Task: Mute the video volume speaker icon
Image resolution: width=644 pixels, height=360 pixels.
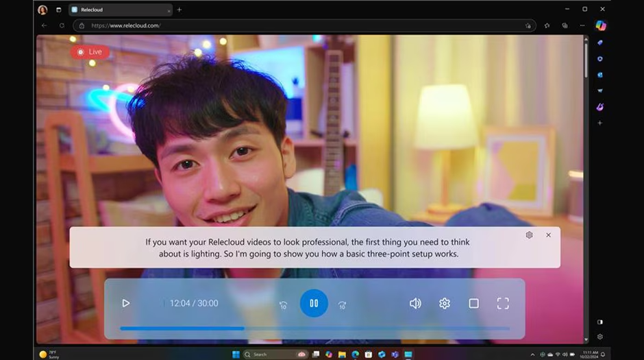Action: pyautogui.click(x=415, y=303)
